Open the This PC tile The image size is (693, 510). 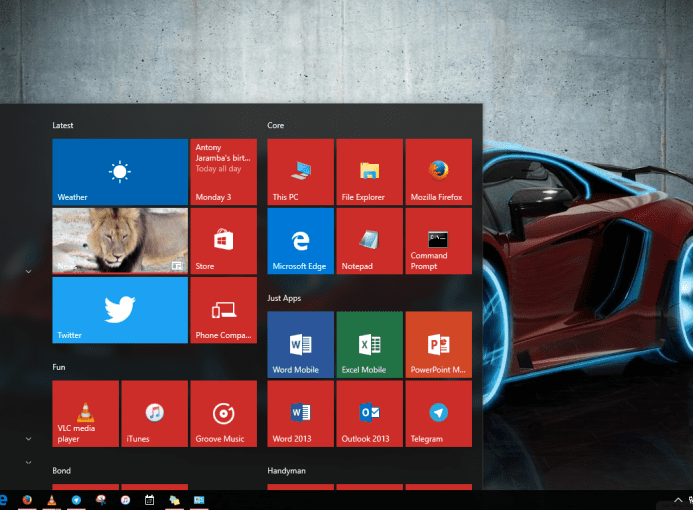pos(301,172)
